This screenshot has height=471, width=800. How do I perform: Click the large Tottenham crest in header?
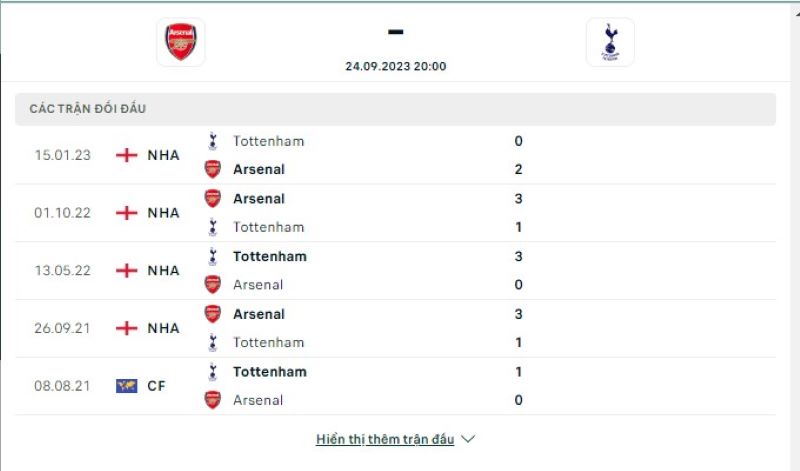coord(609,42)
